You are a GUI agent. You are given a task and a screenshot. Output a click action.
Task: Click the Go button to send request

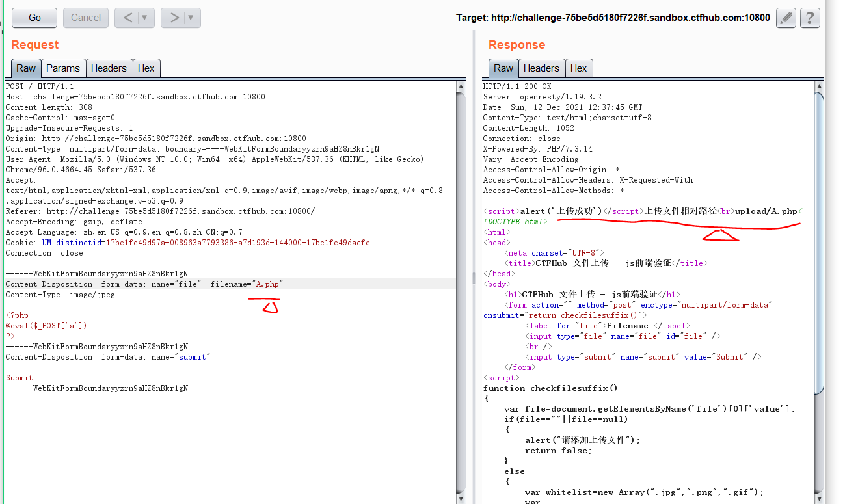tap(34, 18)
